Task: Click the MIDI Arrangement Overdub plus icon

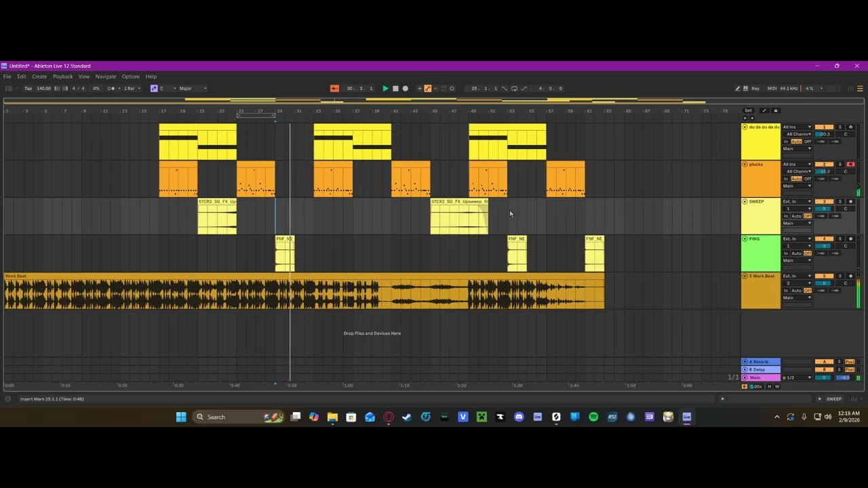Action: coord(420,88)
